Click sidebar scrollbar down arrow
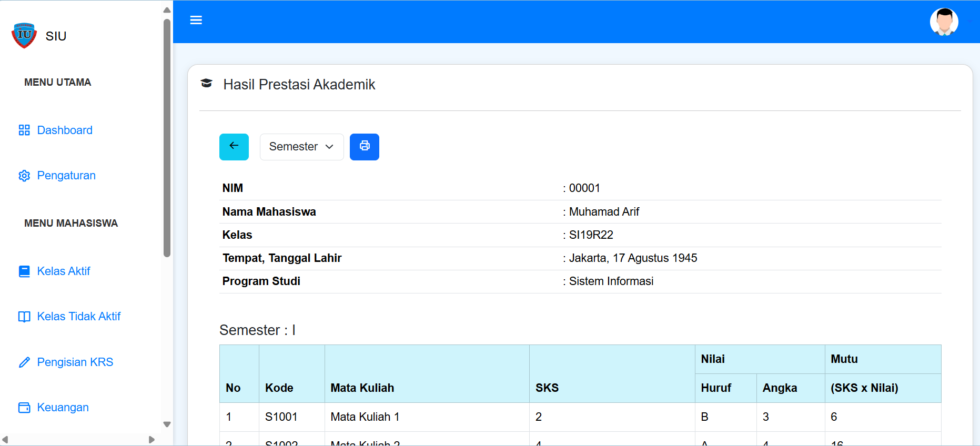 [x=167, y=424]
